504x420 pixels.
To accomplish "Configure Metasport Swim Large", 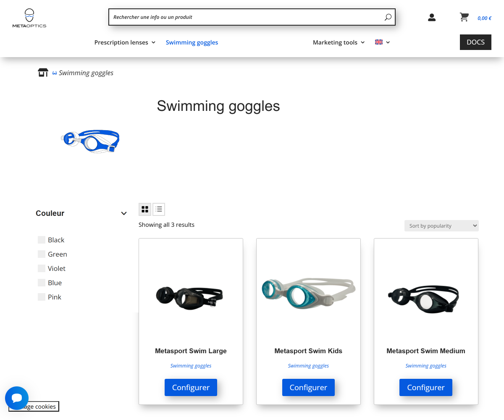I will pyautogui.click(x=191, y=387).
